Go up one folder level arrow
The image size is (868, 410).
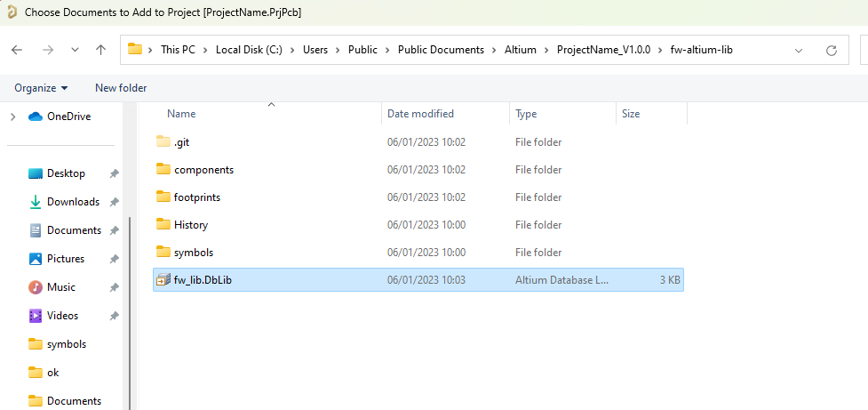pyautogui.click(x=100, y=50)
